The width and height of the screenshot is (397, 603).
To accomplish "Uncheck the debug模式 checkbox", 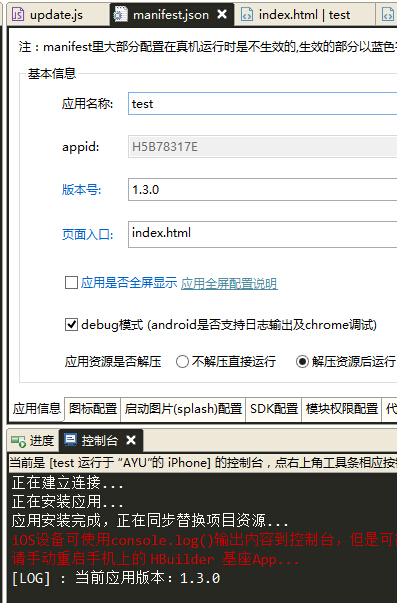I will [71, 325].
